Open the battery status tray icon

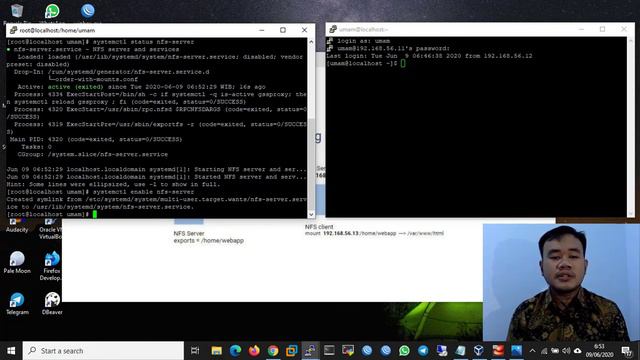[x=555, y=351]
